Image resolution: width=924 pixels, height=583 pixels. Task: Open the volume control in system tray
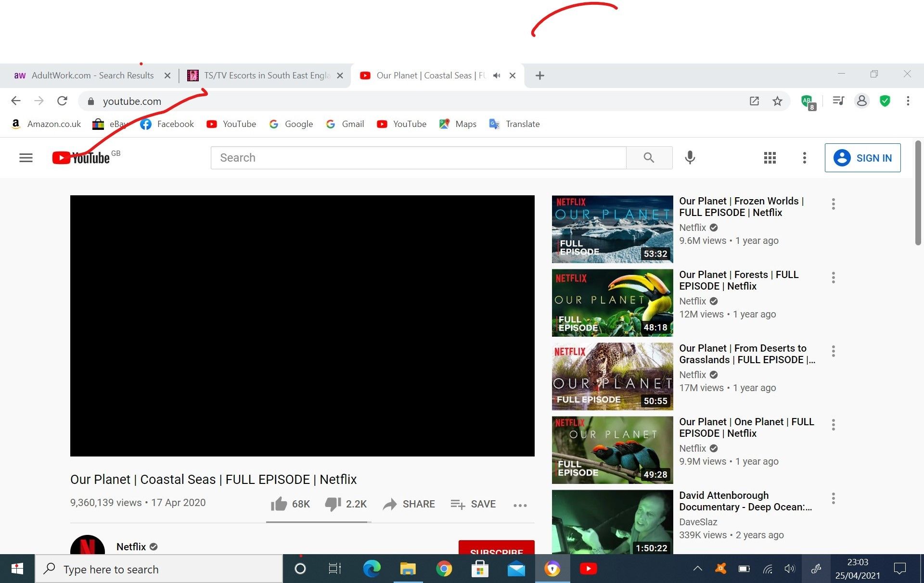(x=789, y=569)
